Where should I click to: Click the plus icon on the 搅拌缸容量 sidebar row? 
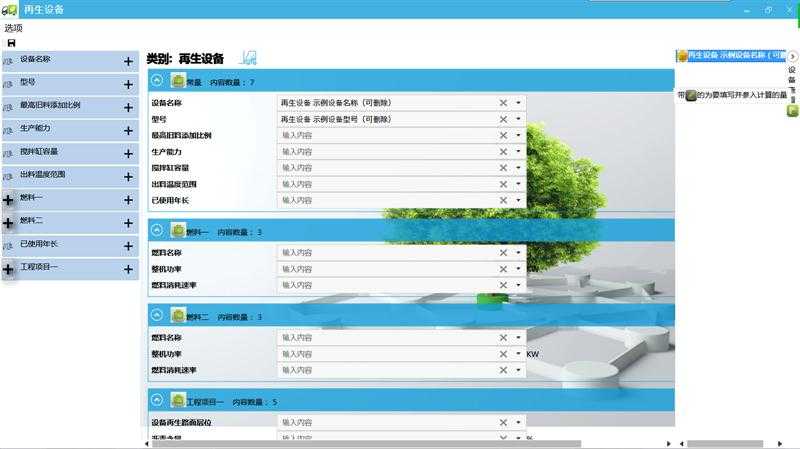(128, 154)
